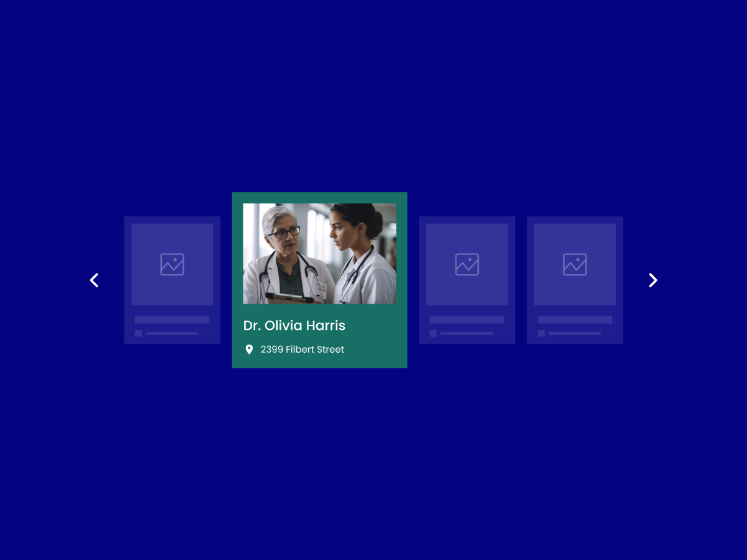Screen dimensions: 747x560
Task: Click the image placeholder icon in the rightmost card
Action: (575, 264)
